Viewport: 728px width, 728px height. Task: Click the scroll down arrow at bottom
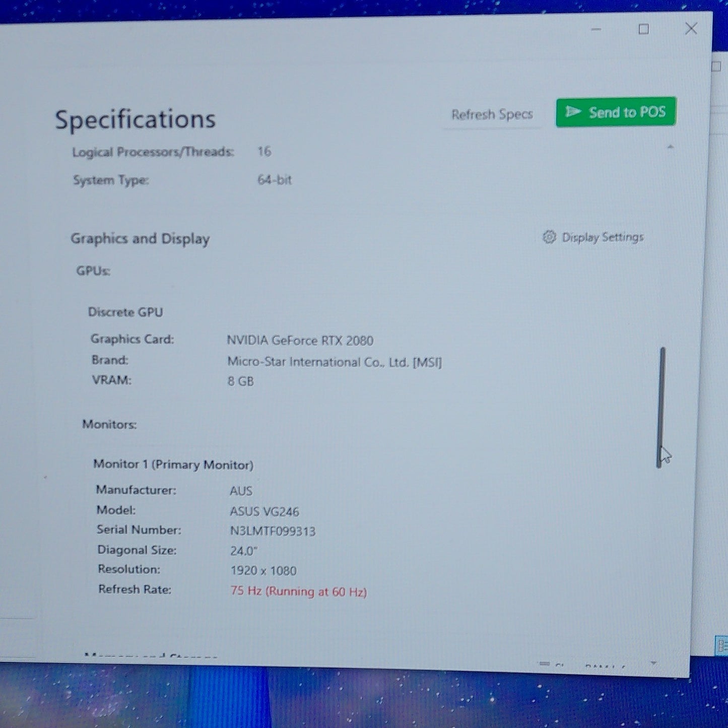coord(653,663)
